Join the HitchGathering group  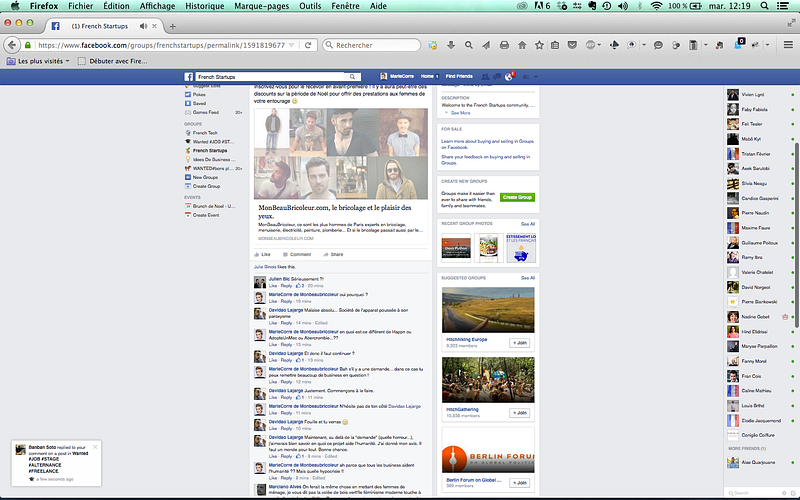tap(519, 413)
